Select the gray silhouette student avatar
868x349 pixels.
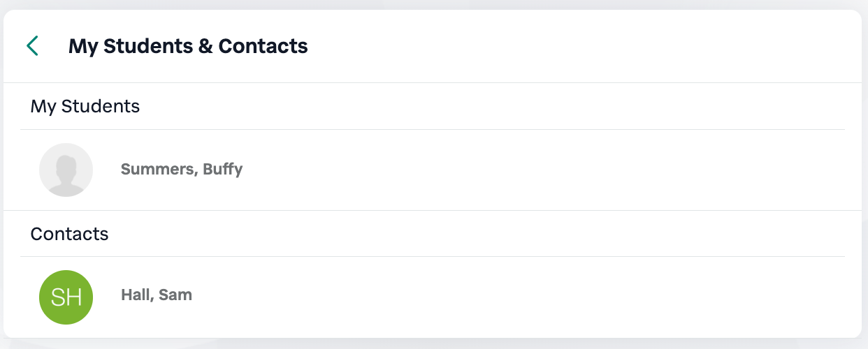[x=66, y=170]
